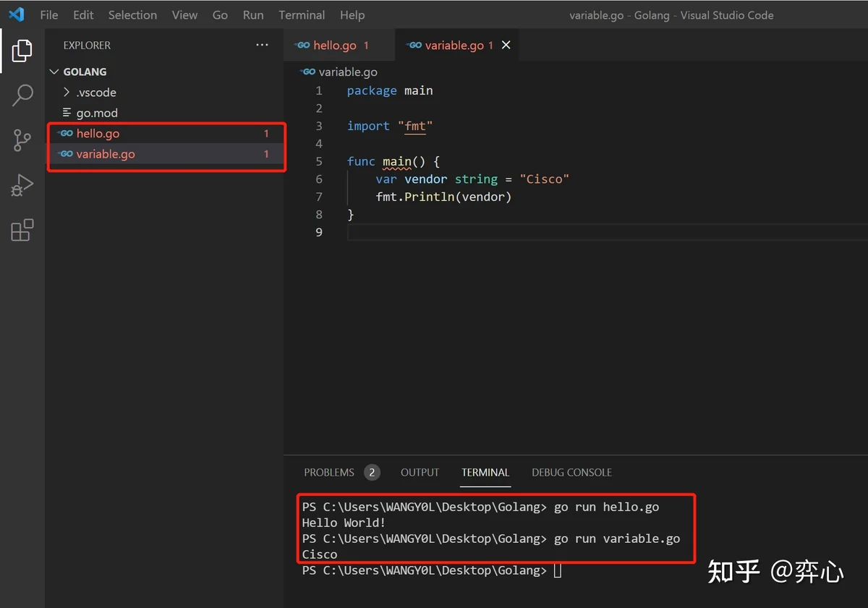Open the Extensions view
868x608 pixels.
point(22,230)
